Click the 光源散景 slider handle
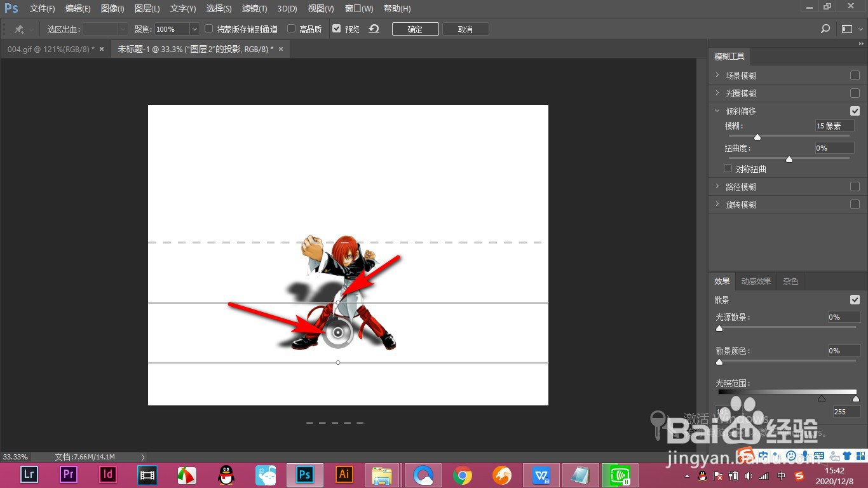 click(719, 328)
